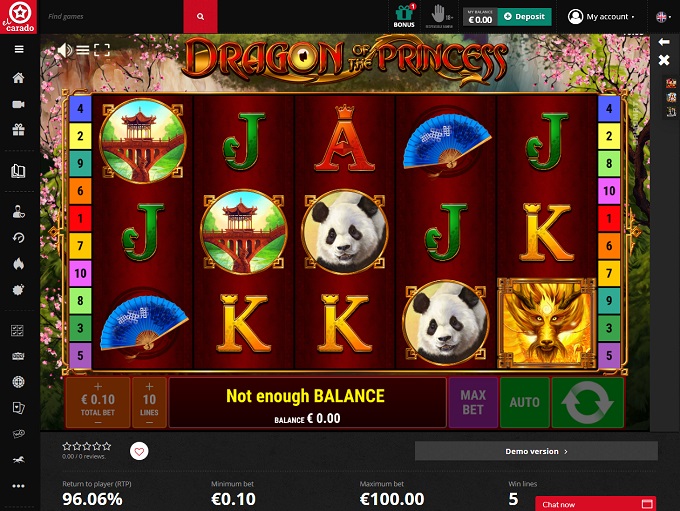
Task: Focus the Find games search field
Action: tap(114, 16)
